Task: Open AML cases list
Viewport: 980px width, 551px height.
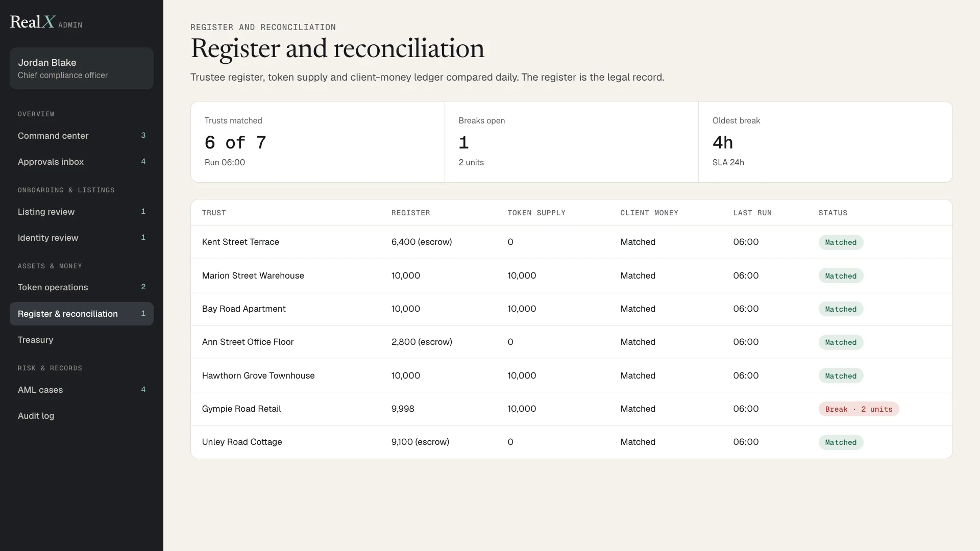Action: (82, 390)
